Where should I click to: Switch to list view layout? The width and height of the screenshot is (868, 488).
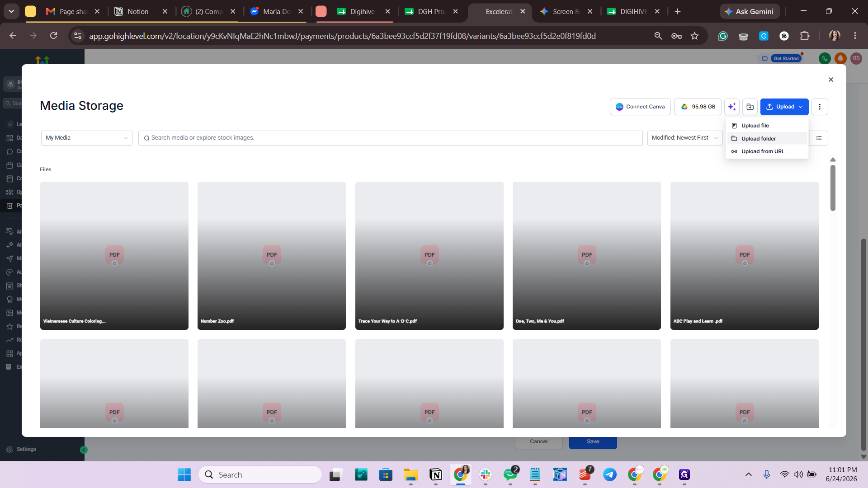[819, 138]
